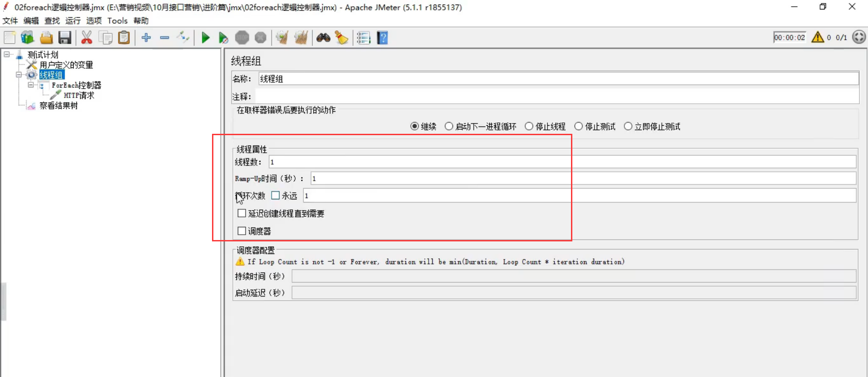Click the Paste clipboard icon
Image resolution: width=868 pixels, height=377 pixels.
[x=124, y=38]
